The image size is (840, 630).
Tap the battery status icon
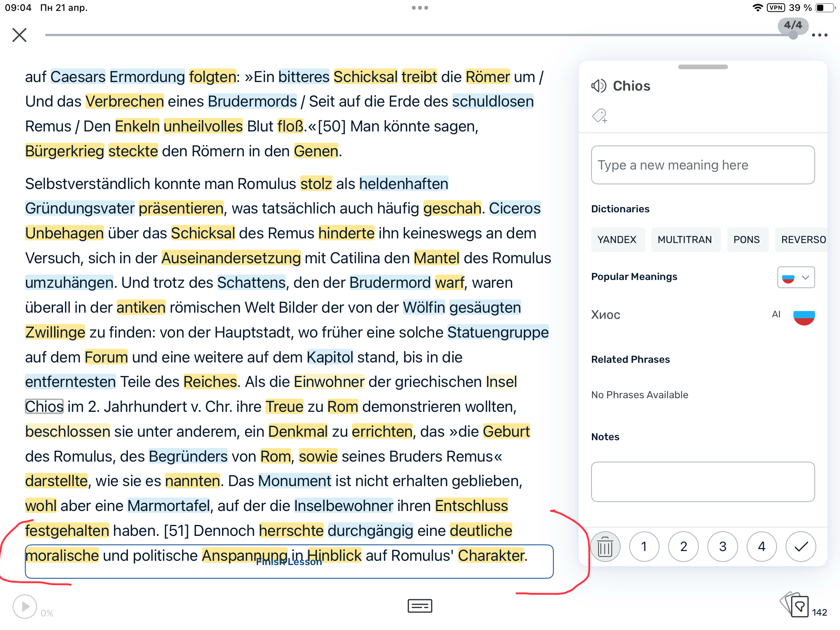(825, 8)
